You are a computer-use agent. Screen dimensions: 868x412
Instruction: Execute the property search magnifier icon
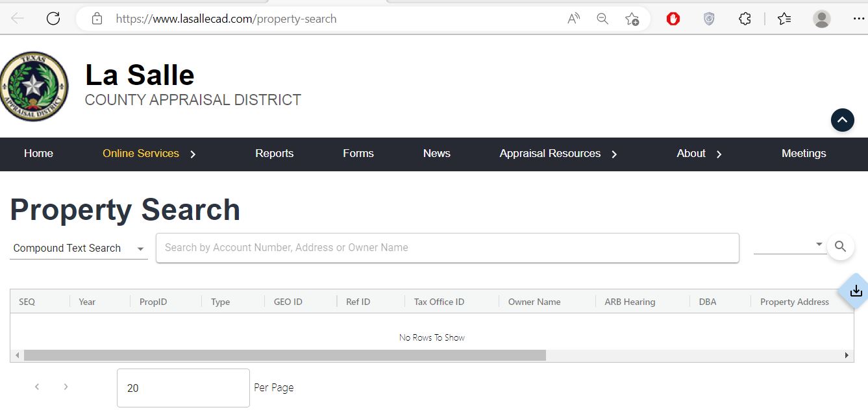tap(841, 247)
